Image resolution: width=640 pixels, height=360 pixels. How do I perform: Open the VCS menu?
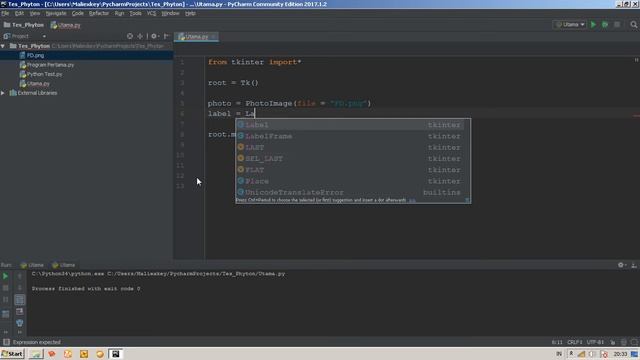[x=151, y=13]
